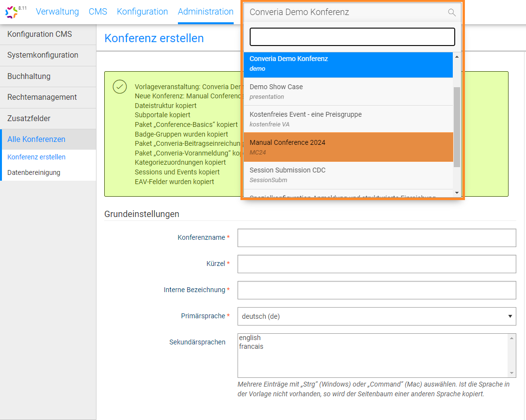The height and width of the screenshot is (420, 526).
Task: Open the CMS menu
Action: coord(98,12)
